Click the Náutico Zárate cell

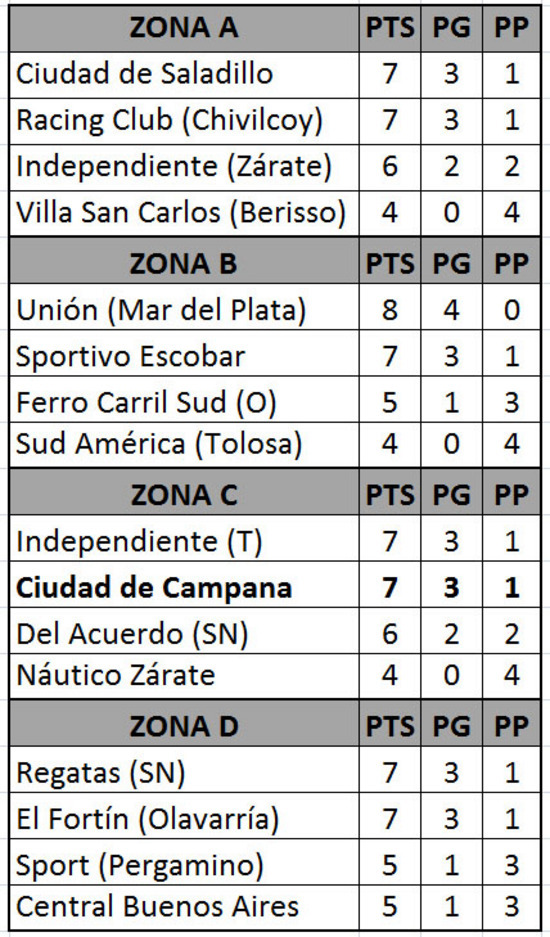184,676
